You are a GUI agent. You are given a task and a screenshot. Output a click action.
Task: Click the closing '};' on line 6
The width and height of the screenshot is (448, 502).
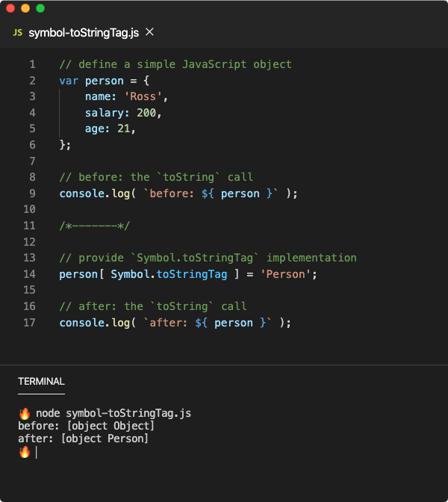(x=65, y=145)
